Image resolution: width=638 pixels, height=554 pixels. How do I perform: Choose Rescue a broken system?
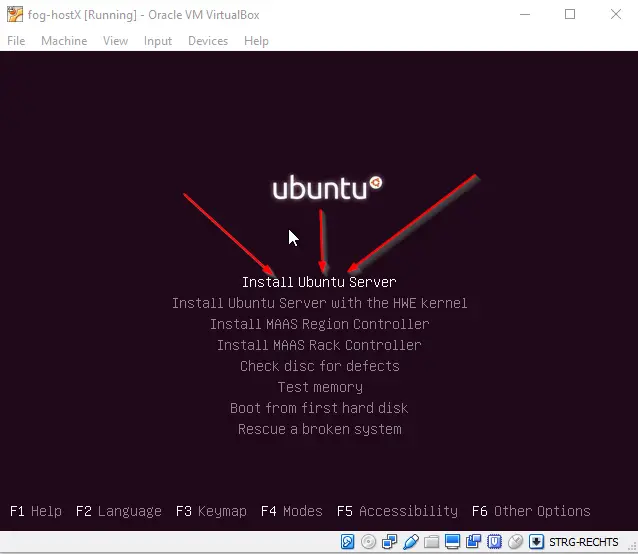[320, 429]
